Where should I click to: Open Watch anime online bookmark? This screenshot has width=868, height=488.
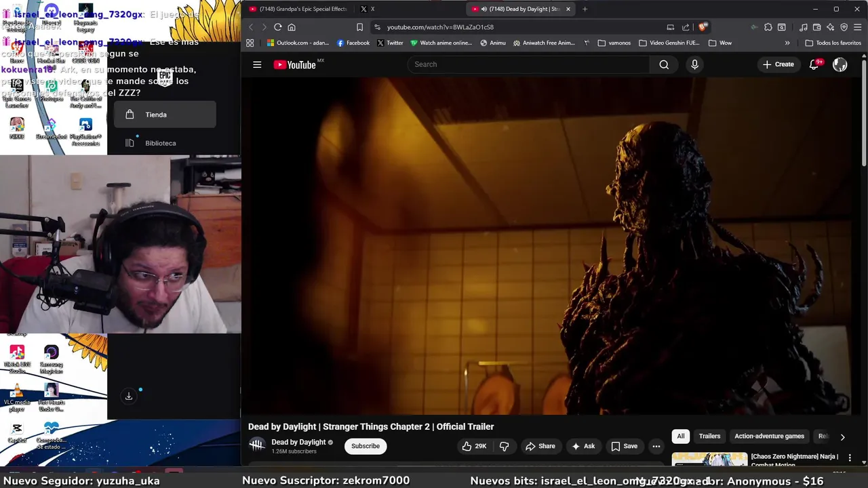[441, 43]
